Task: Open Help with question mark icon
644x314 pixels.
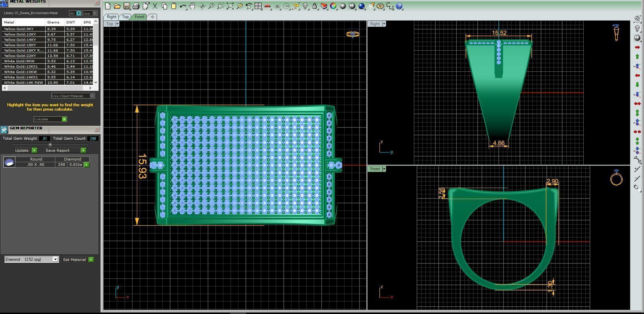Action: point(399,6)
